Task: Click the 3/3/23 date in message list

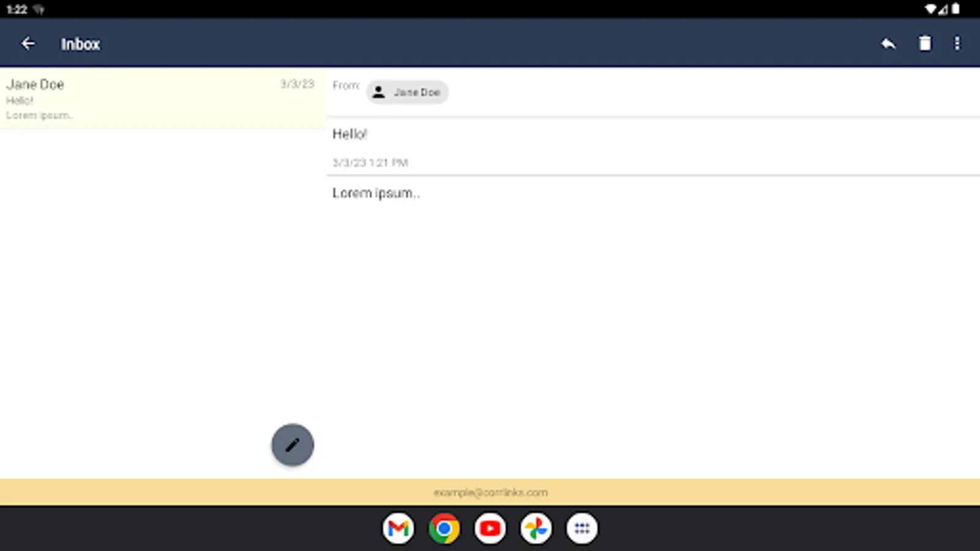Action: coord(298,84)
